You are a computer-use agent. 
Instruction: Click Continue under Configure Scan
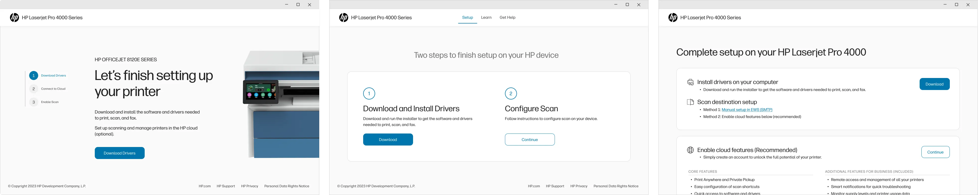click(x=530, y=140)
